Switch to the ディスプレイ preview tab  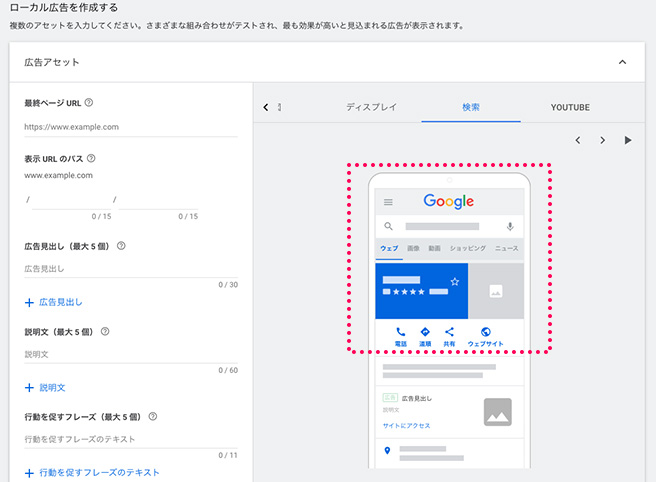click(372, 107)
